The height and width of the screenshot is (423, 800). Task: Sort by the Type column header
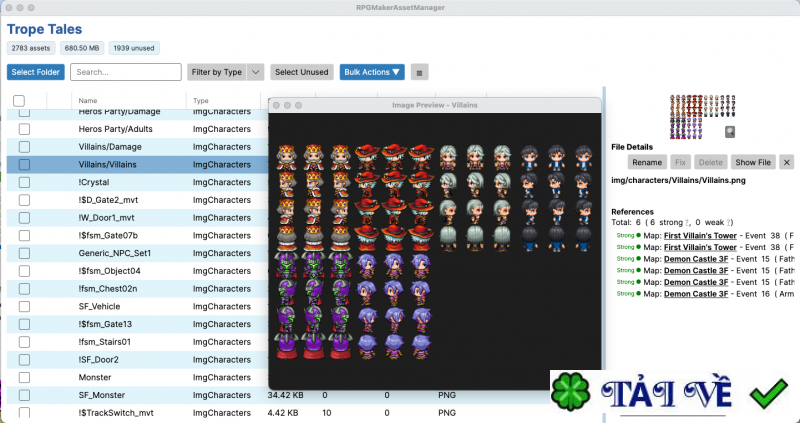point(201,101)
